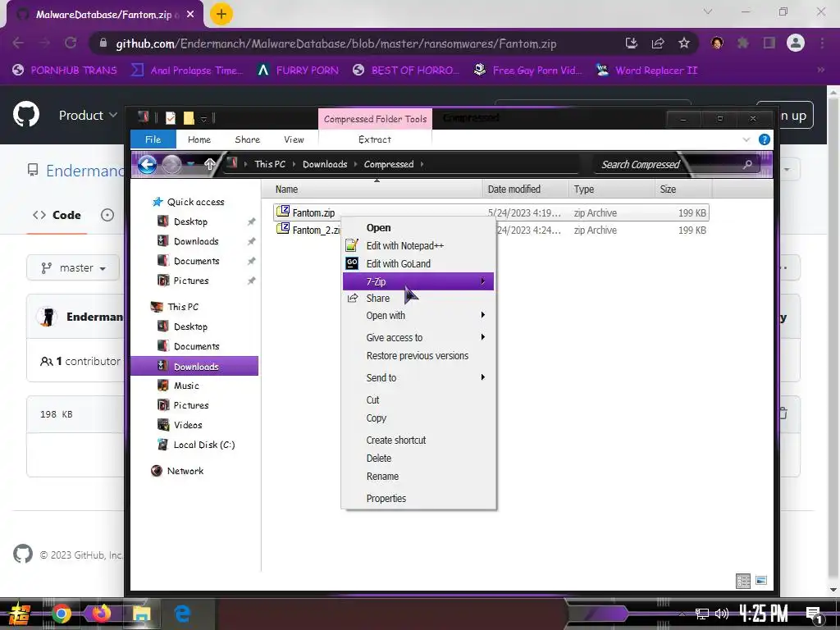Unpin the Pictures pin icon in Quick access
840x630 pixels.
(251, 281)
